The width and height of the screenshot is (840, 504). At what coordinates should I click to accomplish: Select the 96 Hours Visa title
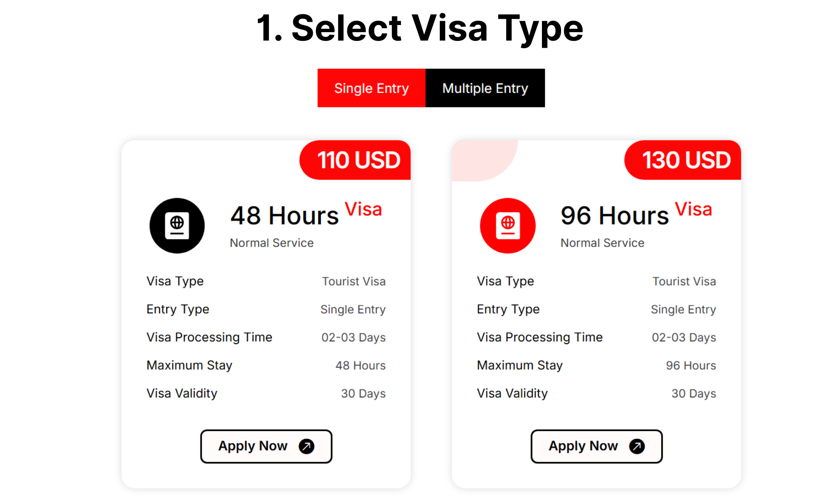click(636, 215)
